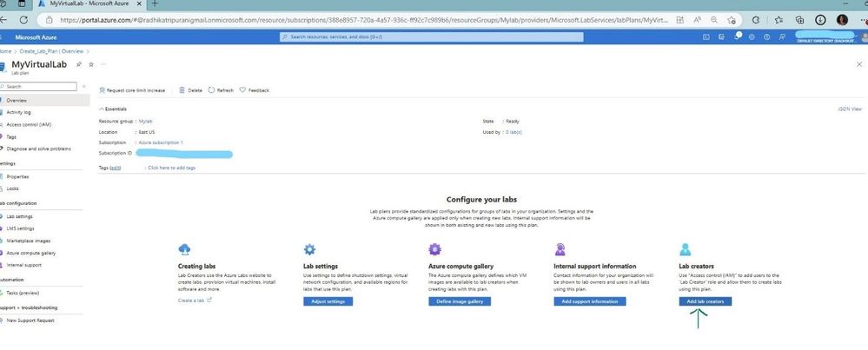This screenshot has height=350, width=868.
Task: Click Feedback in the command bar
Action: (x=255, y=90)
